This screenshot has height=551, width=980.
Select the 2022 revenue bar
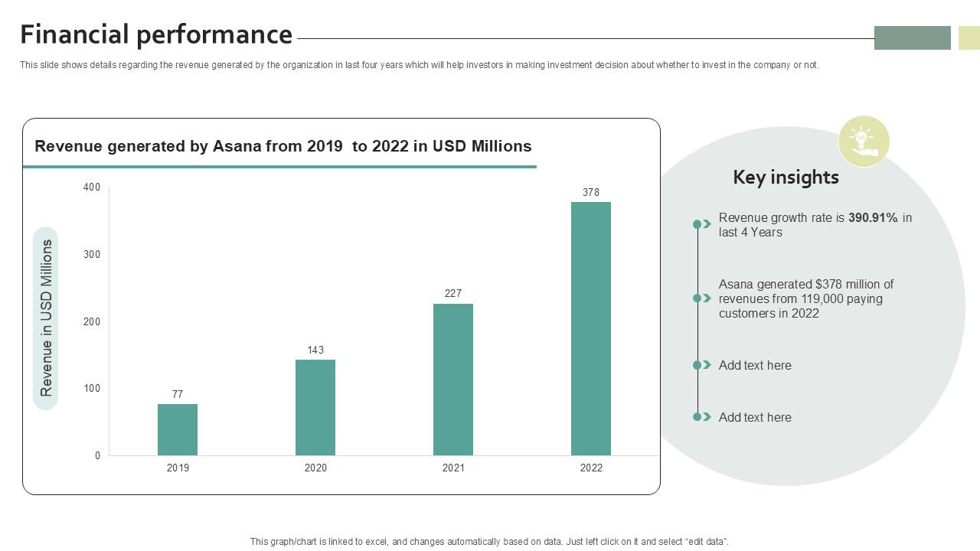coord(591,328)
